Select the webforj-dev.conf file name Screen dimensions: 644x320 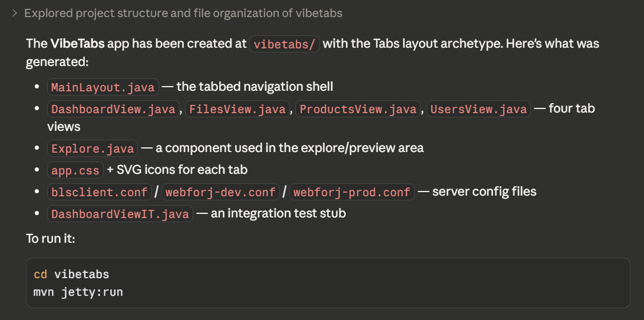click(x=220, y=192)
